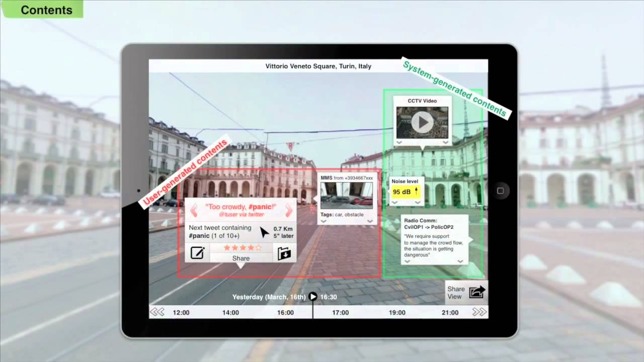Expand CCTV Video card right chevron
Viewport: 644px width, 362px height.
click(446, 143)
